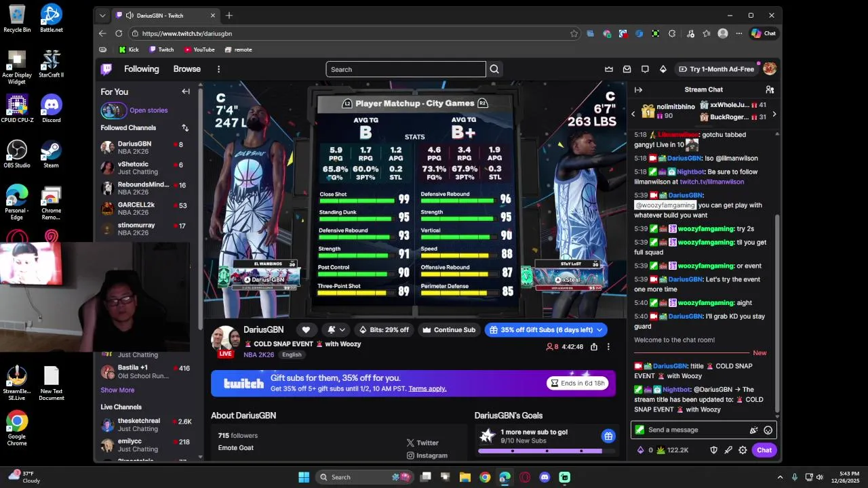Open the mod view sword icon
This screenshot has width=868, height=488.
tap(728, 450)
